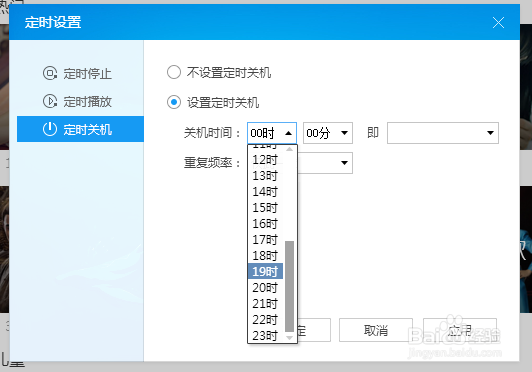Click the hour list scrollbar thumb
532x372 pixels.
(289, 286)
